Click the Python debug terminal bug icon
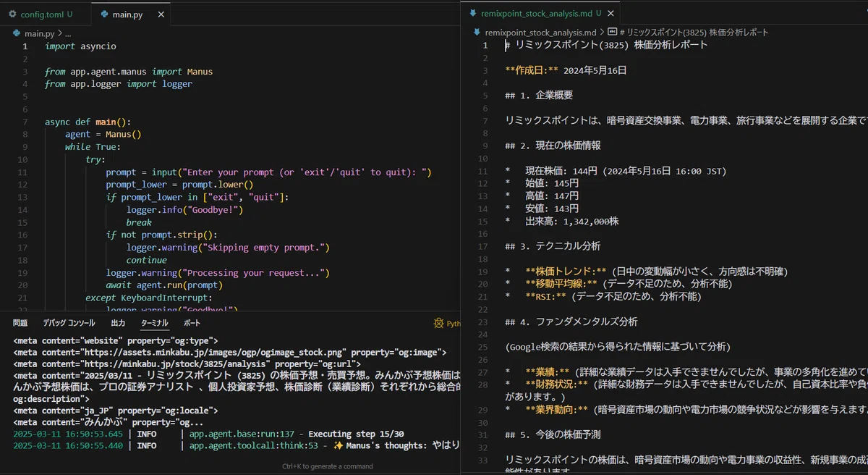 click(438, 324)
